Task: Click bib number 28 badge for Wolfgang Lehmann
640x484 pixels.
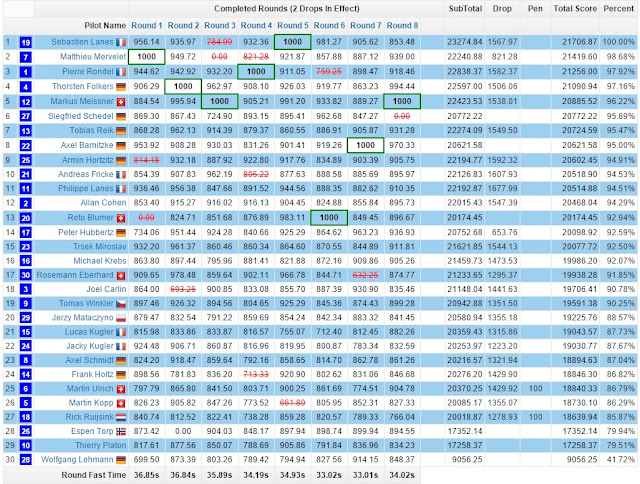Action: (x=26, y=460)
